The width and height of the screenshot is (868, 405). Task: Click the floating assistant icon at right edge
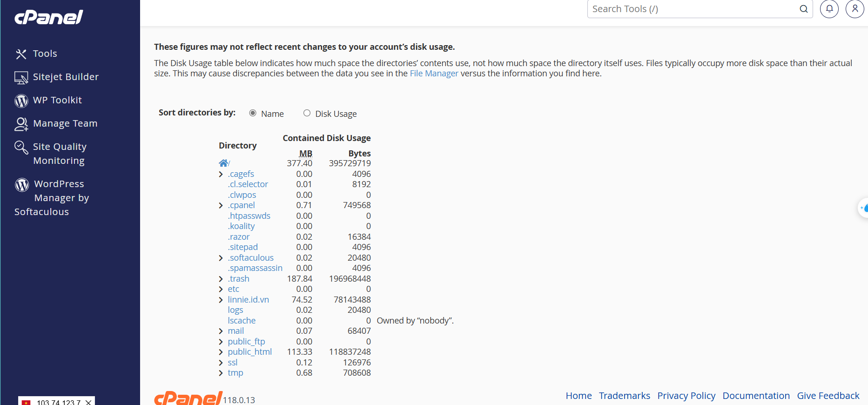[x=863, y=208]
